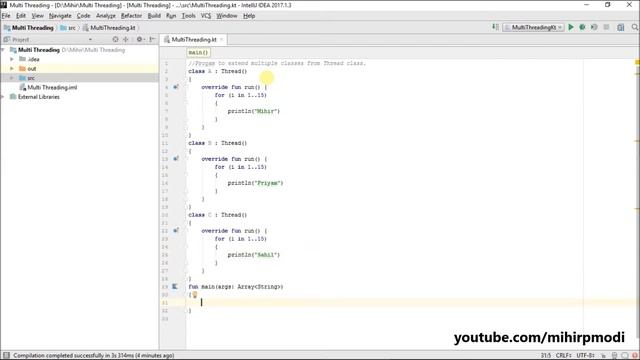Open the Edit menu
Screen dimensions: 640x360
(21, 16)
